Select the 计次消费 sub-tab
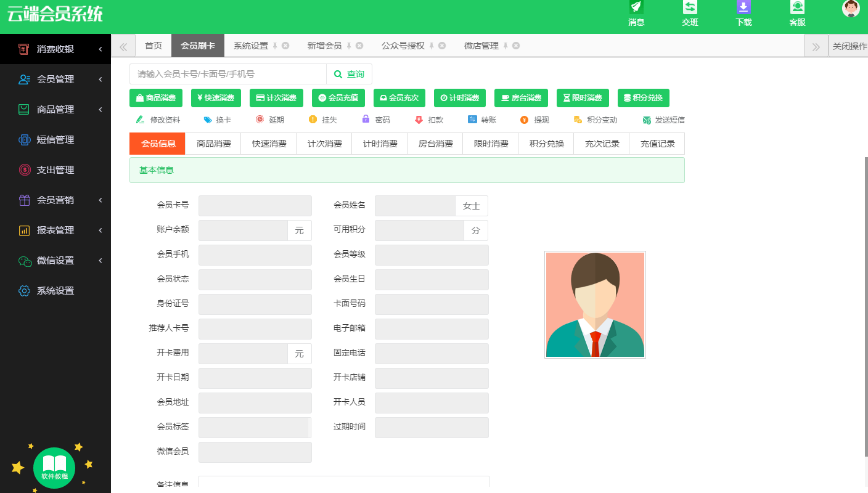868x493 pixels. (324, 144)
